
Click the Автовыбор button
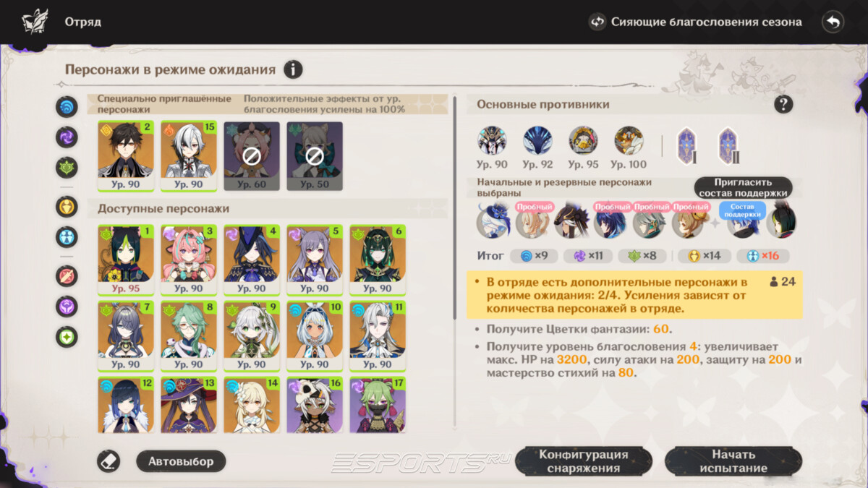click(x=181, y=461)
